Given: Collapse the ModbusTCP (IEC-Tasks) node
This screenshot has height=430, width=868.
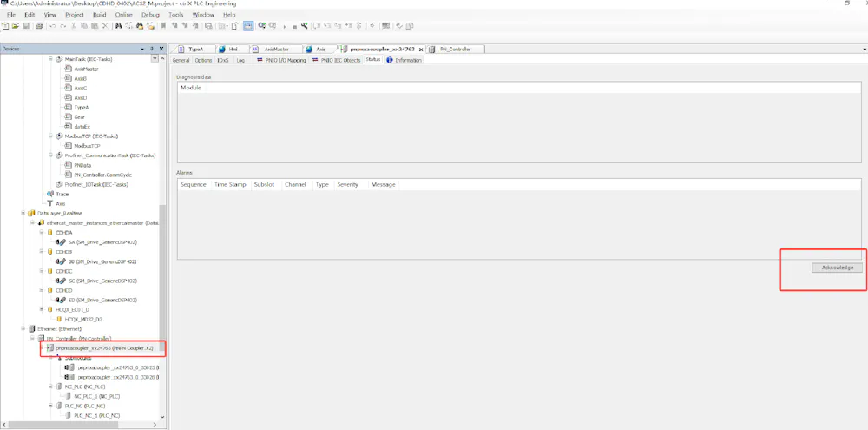Looking at the screenshot, I should coord(51,136).
